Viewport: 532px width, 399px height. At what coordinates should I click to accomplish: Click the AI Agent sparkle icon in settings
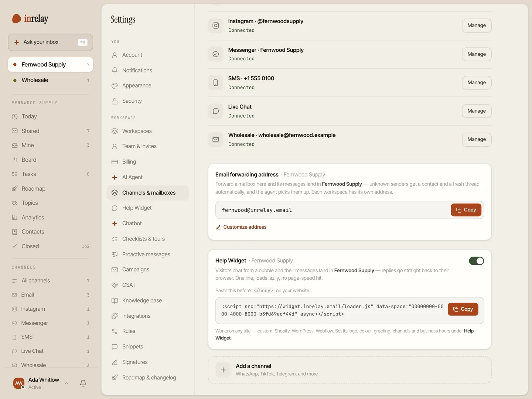click(115, 178)
